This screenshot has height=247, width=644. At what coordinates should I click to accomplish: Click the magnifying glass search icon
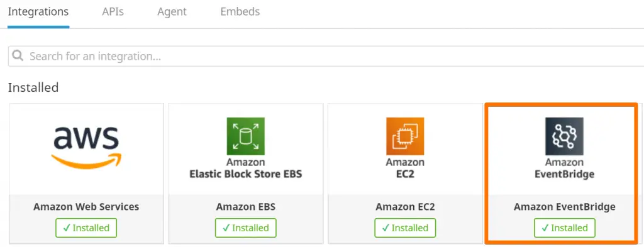[18, 56]
